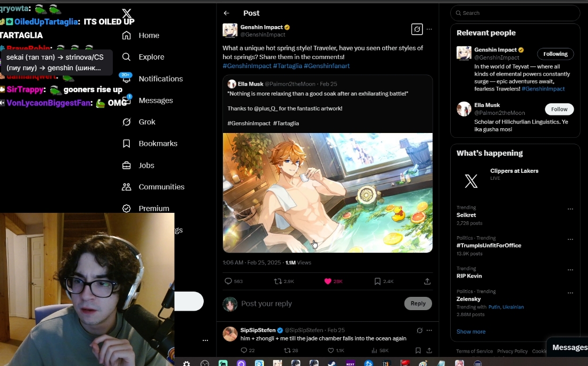Viewport: 588px width, 366px height.
Task: Open more options on SipSipStefen's reply
Action: point(429,330)
